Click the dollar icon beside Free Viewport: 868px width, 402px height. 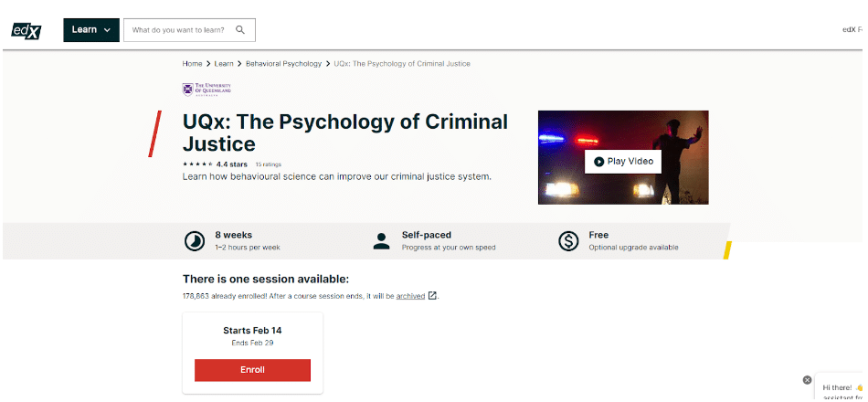coord(568,241)
